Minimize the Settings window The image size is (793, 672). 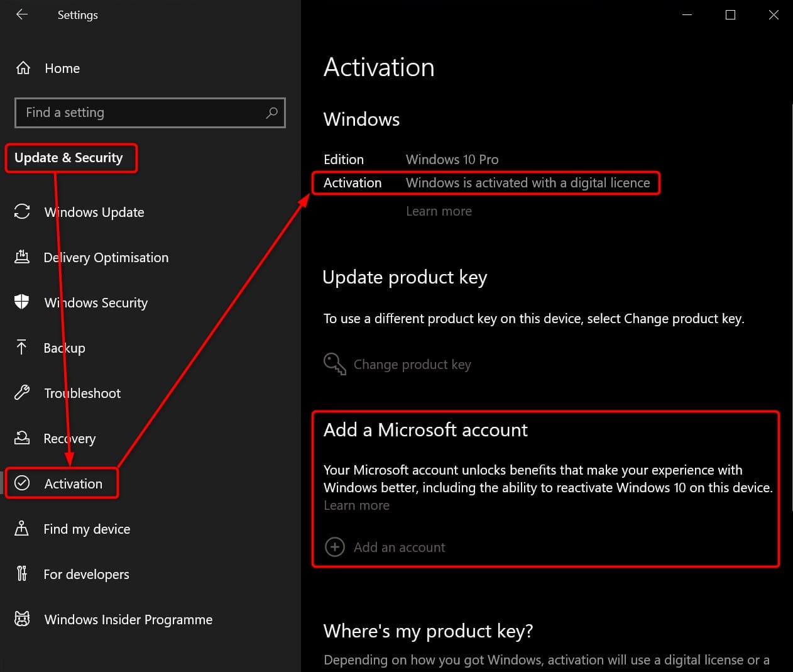(687, 14)
